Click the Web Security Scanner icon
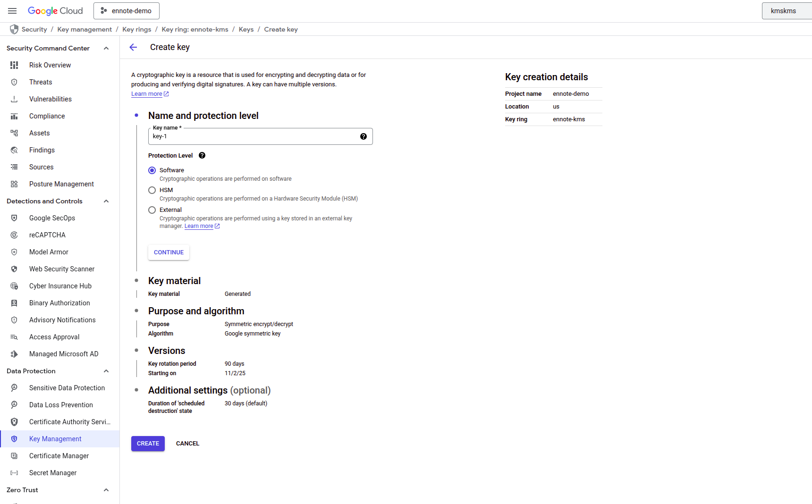Image resolution: width=812 pixels, height=504 pixels. click(14, 269)
